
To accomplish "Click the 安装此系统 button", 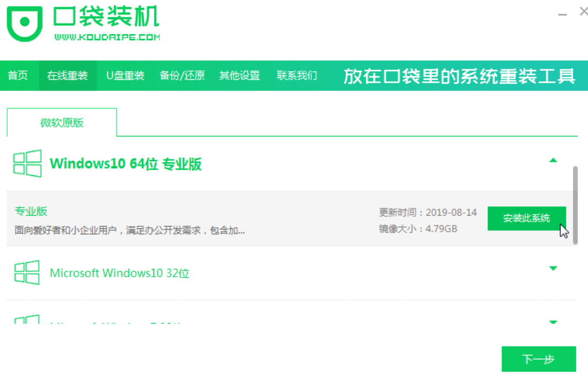I will tap(526, 218).
